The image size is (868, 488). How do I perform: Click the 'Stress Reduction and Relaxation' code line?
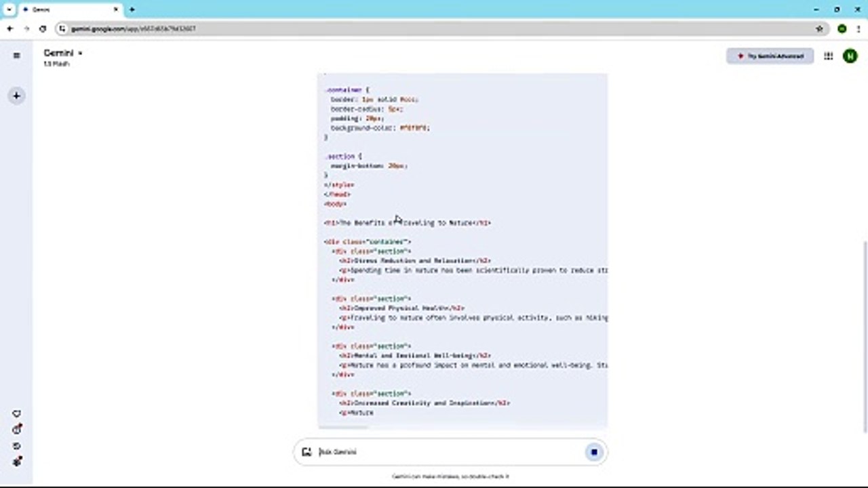click(415, 260)
